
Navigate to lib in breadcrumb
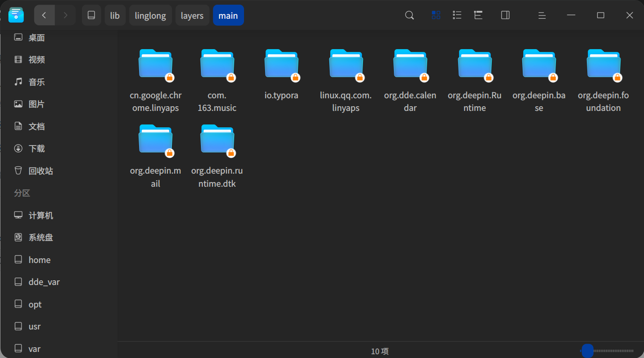click(115, 15)
